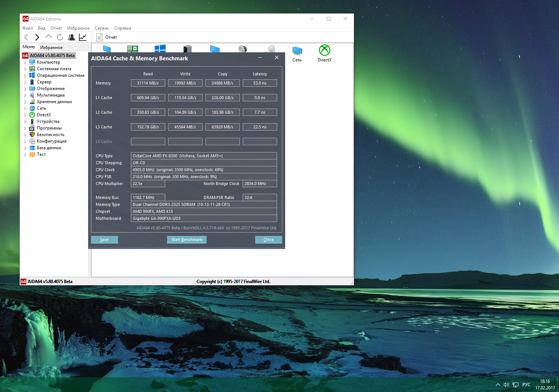
Task: Click the Тест tree icon
Action: click(32, 154)
